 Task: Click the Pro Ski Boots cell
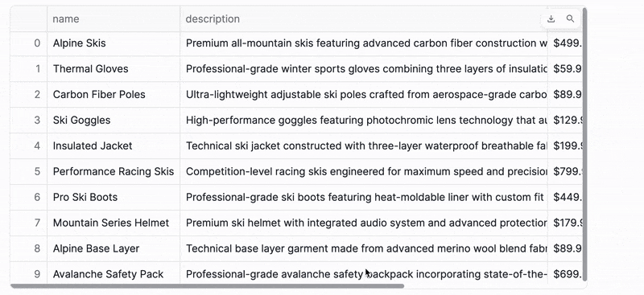click(114, 198)
